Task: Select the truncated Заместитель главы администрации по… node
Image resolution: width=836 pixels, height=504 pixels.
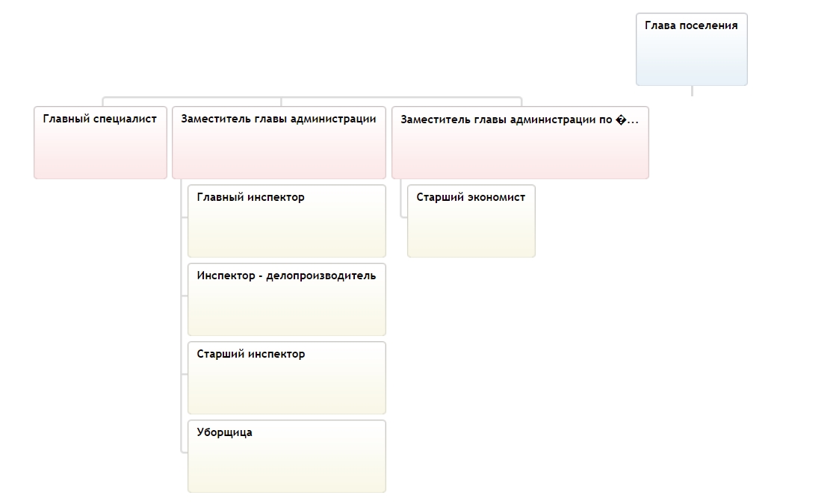Action: pos(521,143)
